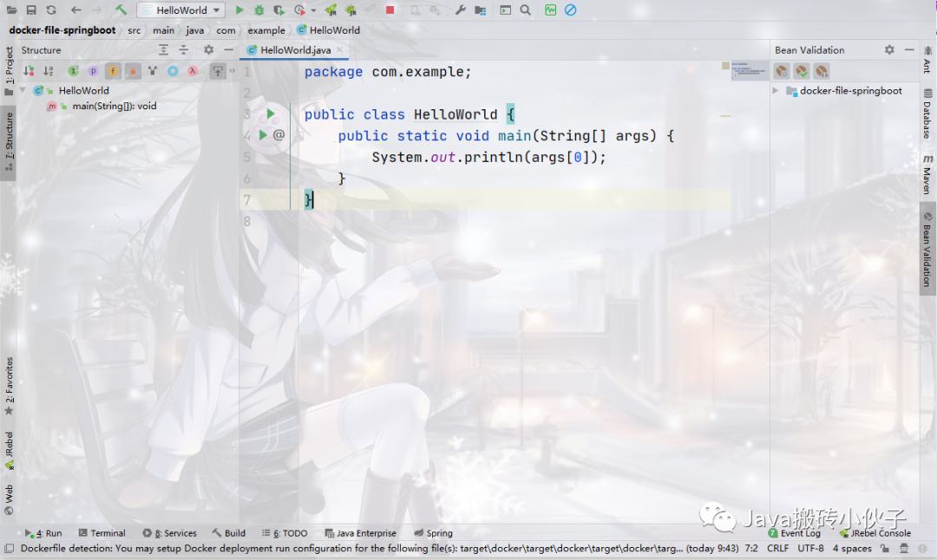937x560 pixels.
Task: Click the code minimap thumbnail in the editor
Action: 750,70
